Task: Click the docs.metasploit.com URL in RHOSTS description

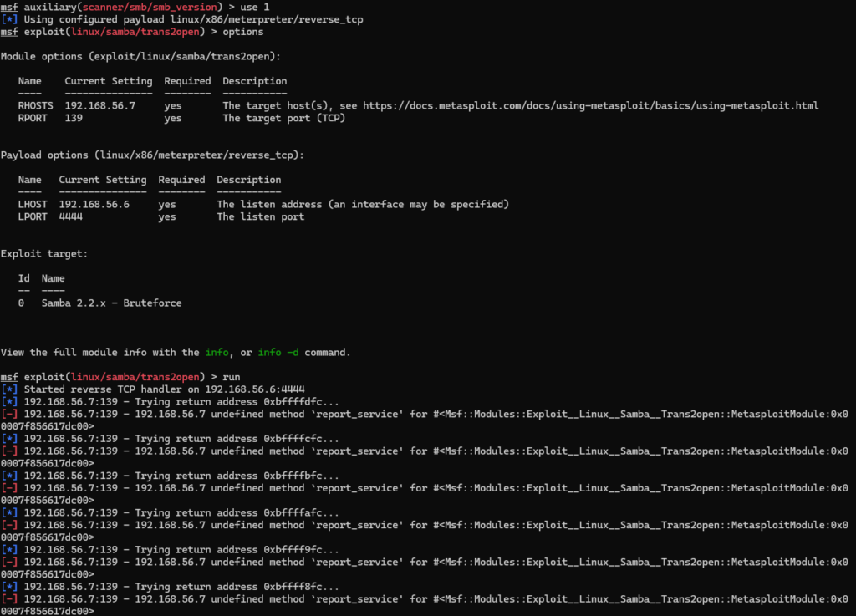Action: (591, 105)
